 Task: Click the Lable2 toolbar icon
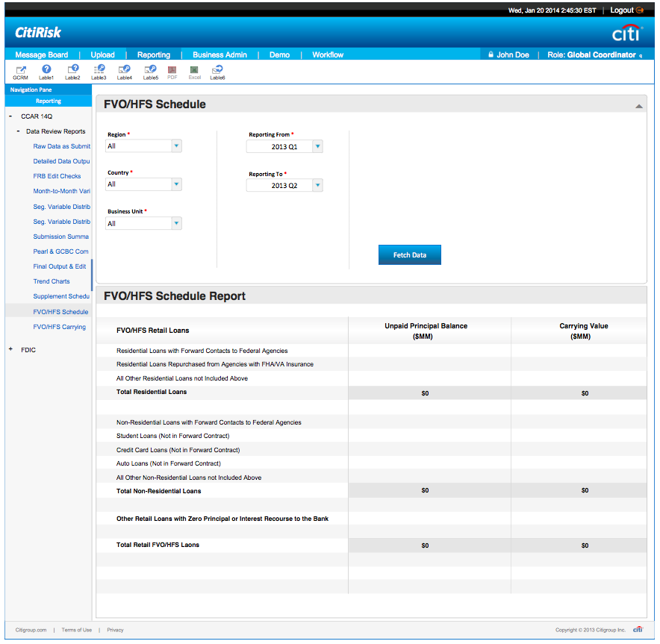tap(72, 72)
